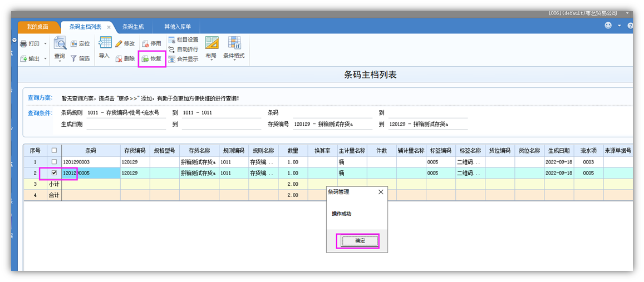The height and width of the screenshot is (282, 644).
Task: Open company dropdown in title bar
Action: tap(627, 13)
